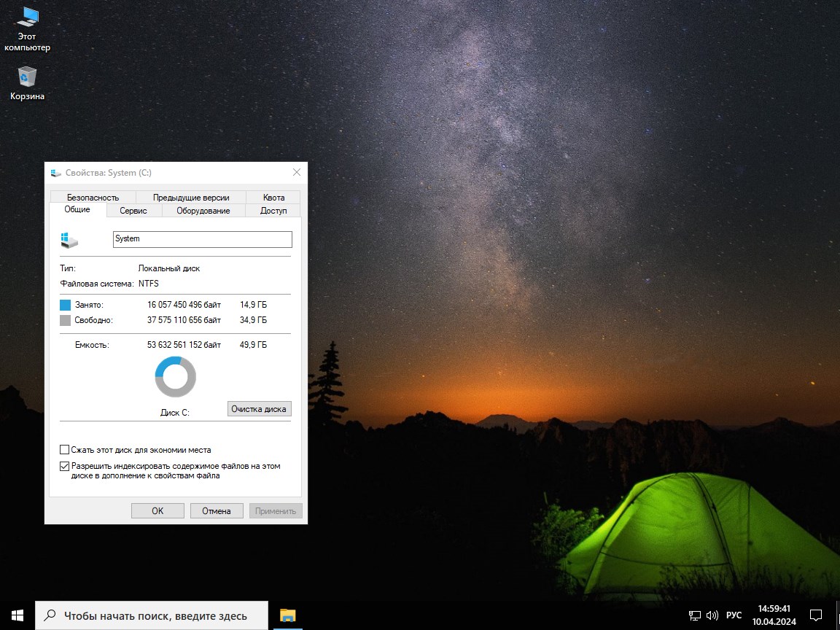Click the disk usage donut chart
The width and height of the screenshot is (840, 630).
tap(176, 376)
